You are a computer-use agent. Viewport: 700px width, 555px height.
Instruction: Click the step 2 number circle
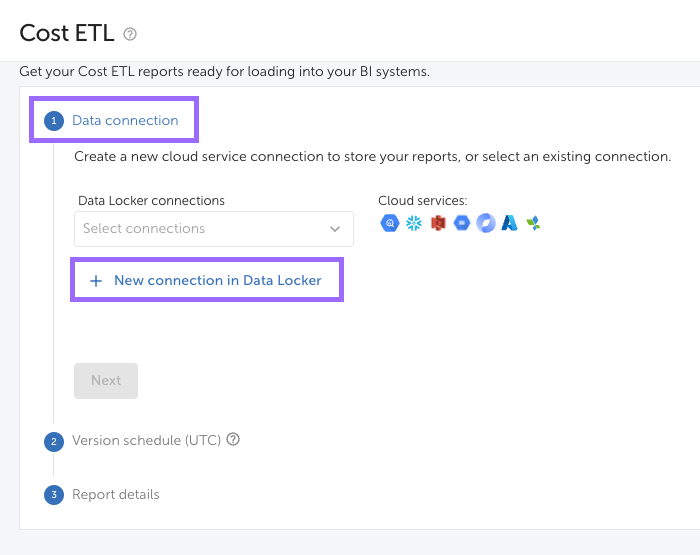click(x=54, y=441)
